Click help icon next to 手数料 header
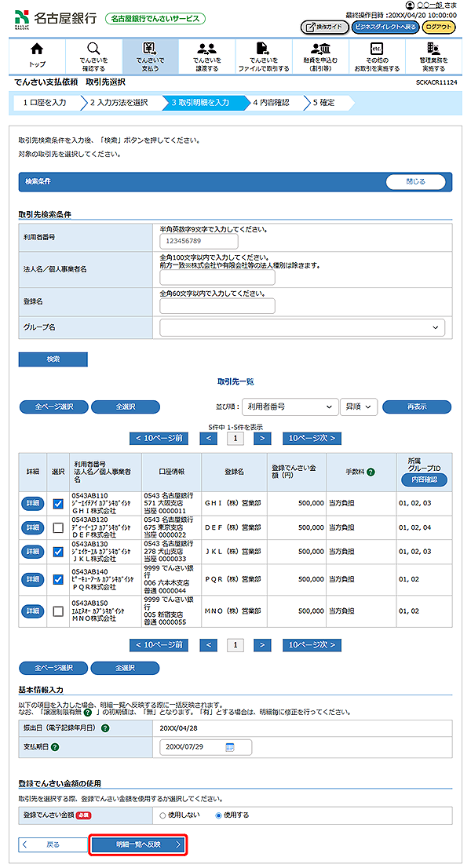Screen dimensions: 471x868 click(370, 472)
